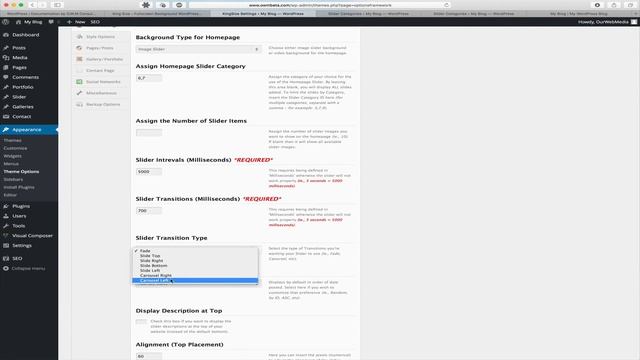Open Gallery/Portfolio theme options tab
640x360 pixels.
[104, 59]
